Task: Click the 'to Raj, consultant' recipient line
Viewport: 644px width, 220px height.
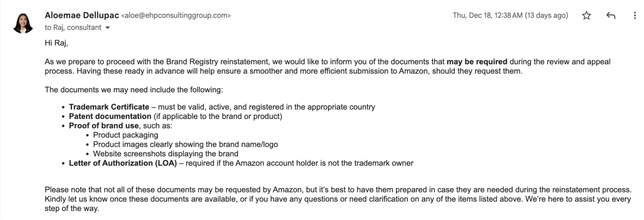Action: pos(73,28)
